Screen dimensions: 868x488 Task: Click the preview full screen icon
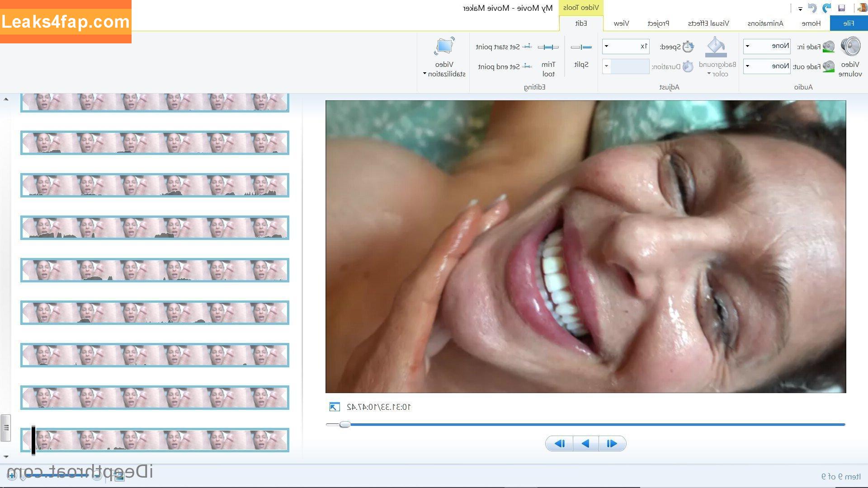coord(334,407)
